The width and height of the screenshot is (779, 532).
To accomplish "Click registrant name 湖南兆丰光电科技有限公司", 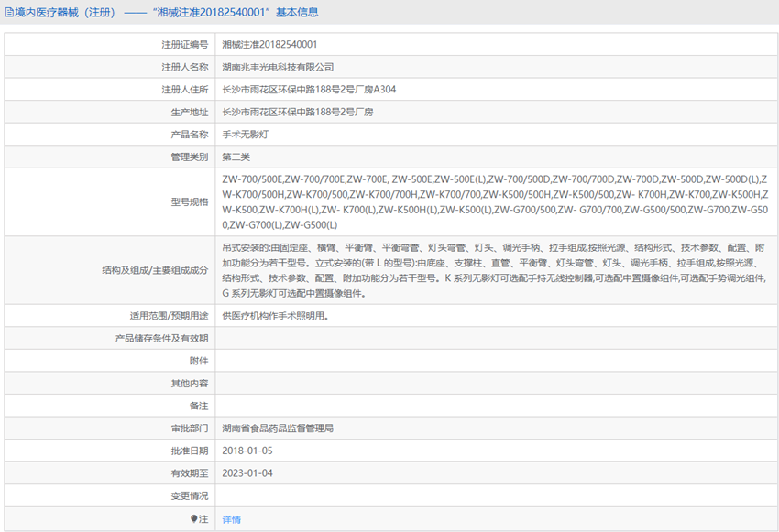I will pos(278,67).
